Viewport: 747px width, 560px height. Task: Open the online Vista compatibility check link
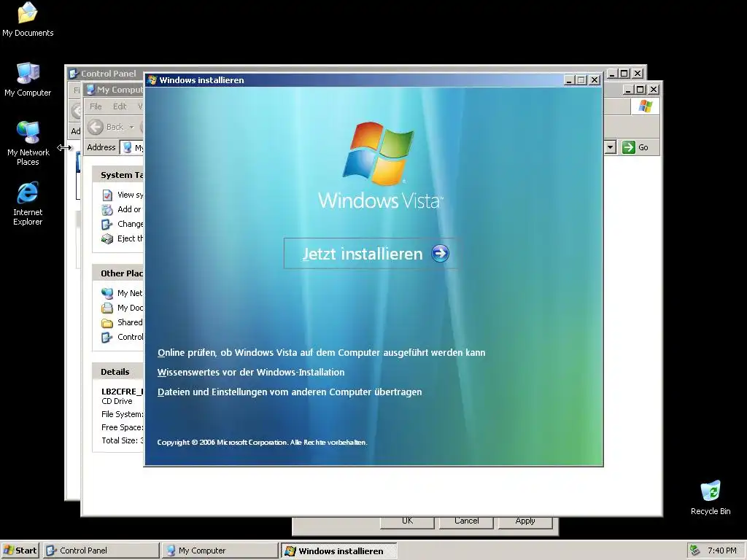point(322,353)
